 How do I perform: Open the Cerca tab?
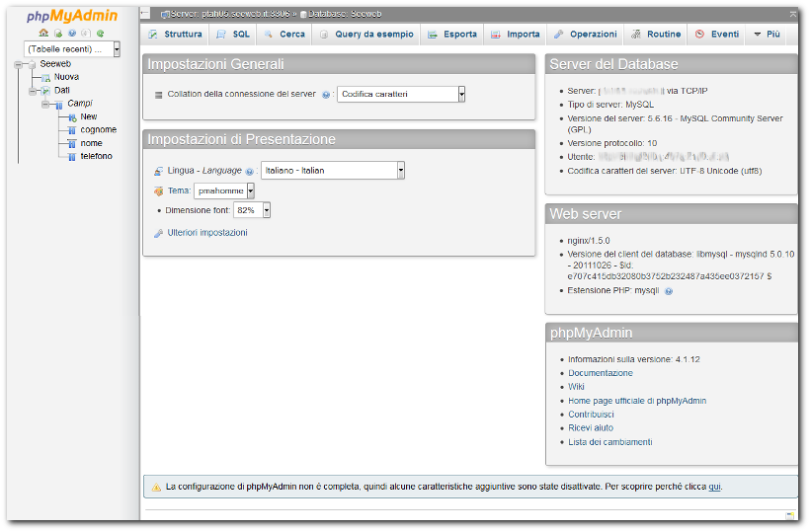[284, 35]
